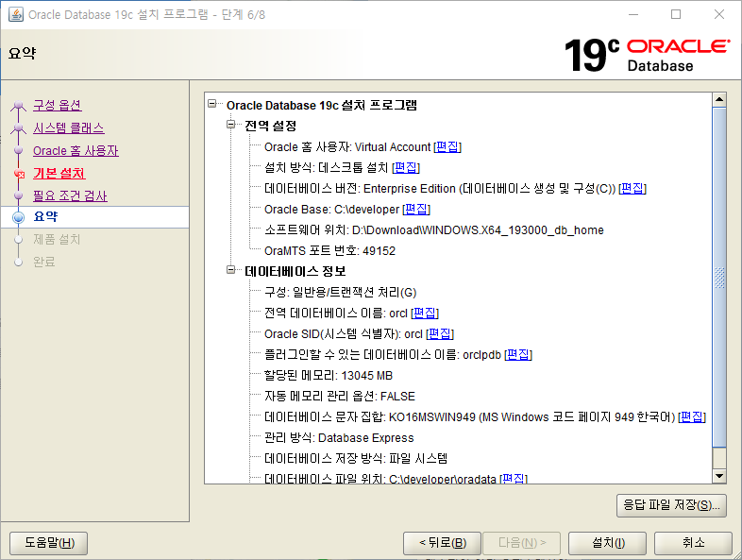
Task: Edit the pluggable database name orclpdb
Action: (518, 354)
